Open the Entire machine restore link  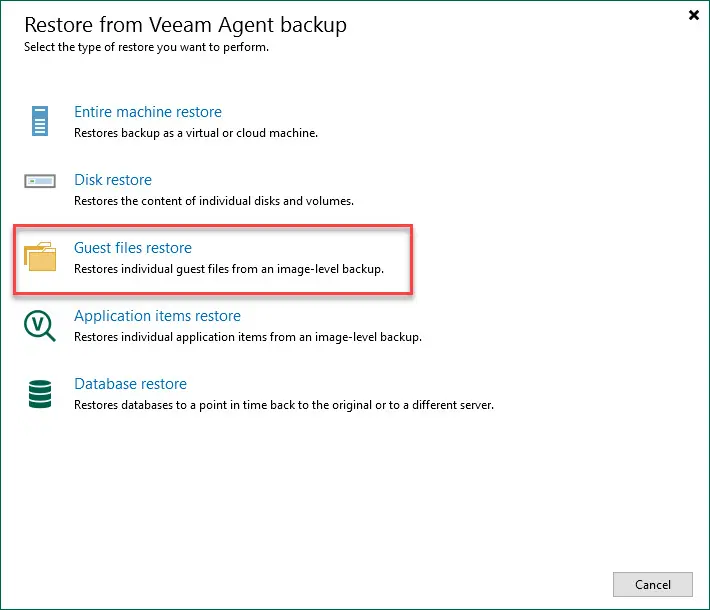148,112
